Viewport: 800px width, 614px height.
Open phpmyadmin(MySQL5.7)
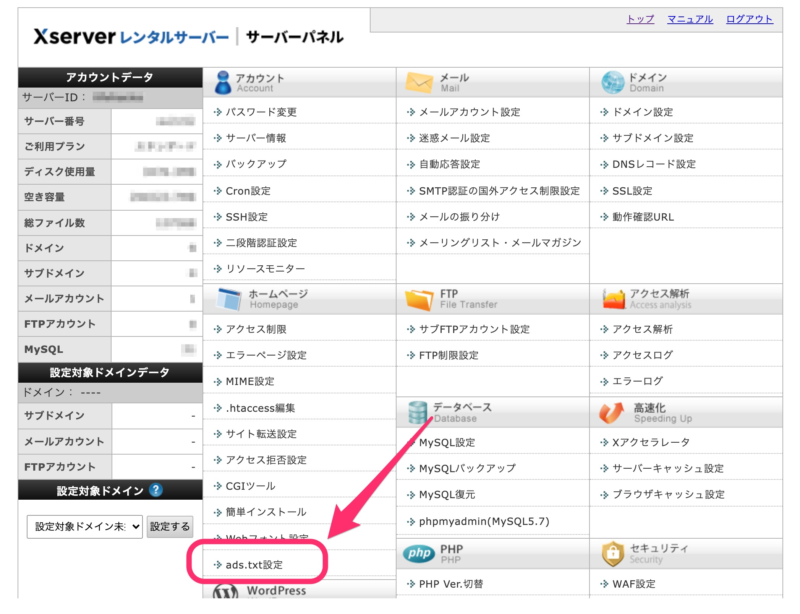(484, 521)
